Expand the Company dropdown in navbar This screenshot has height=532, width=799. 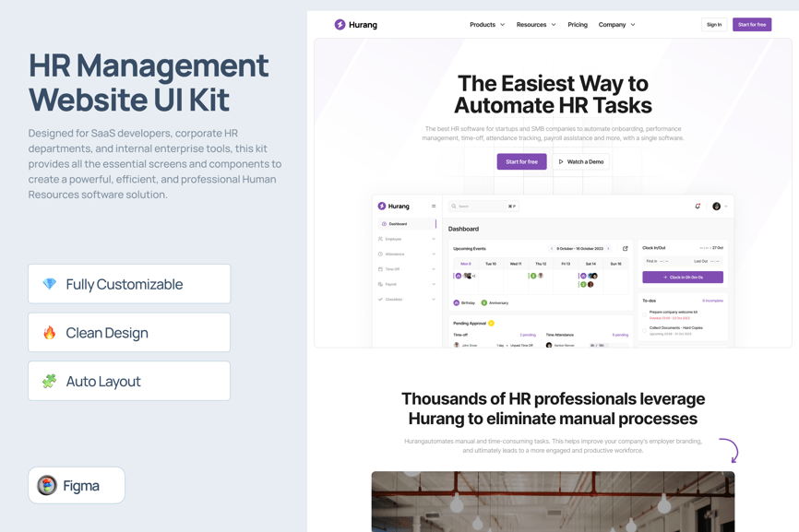point(616,25)
